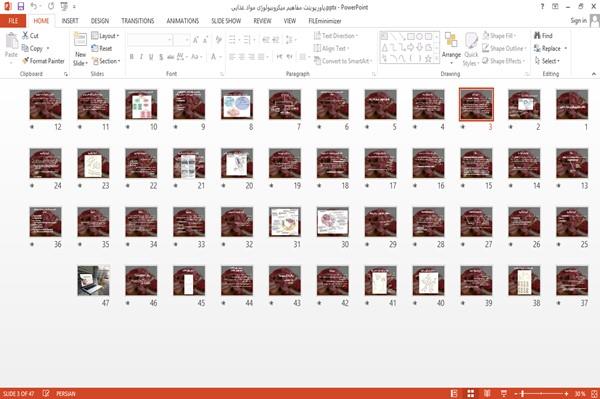The width and height of the screenshot is (600, 399).
Task: Open the Section dropdown
Action: click(x=106, y=61)
